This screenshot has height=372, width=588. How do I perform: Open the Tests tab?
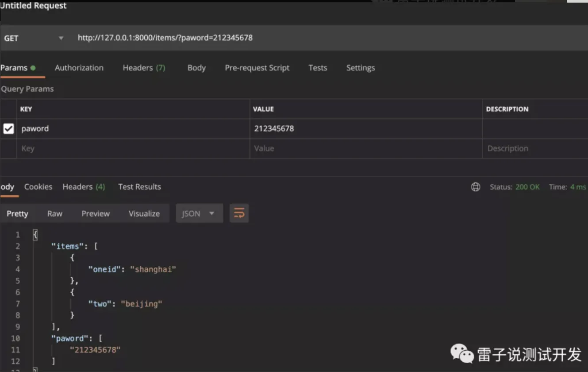tap(318, 68)
